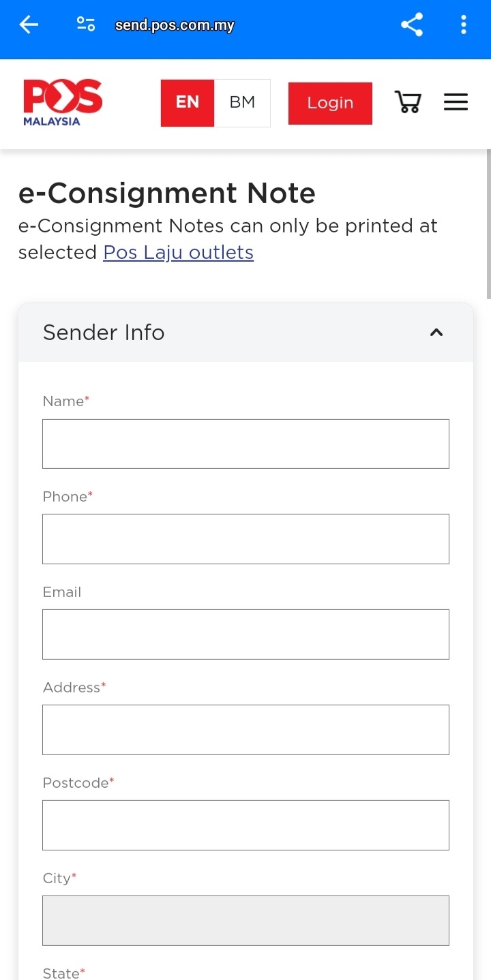The width and height of the screenshot is (491, 980).
Task: Collapse the Sender Info section
Action: coord(436,333)
